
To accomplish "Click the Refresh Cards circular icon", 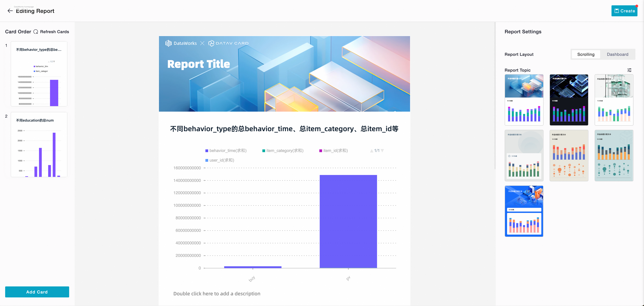I will click(36, 32).
